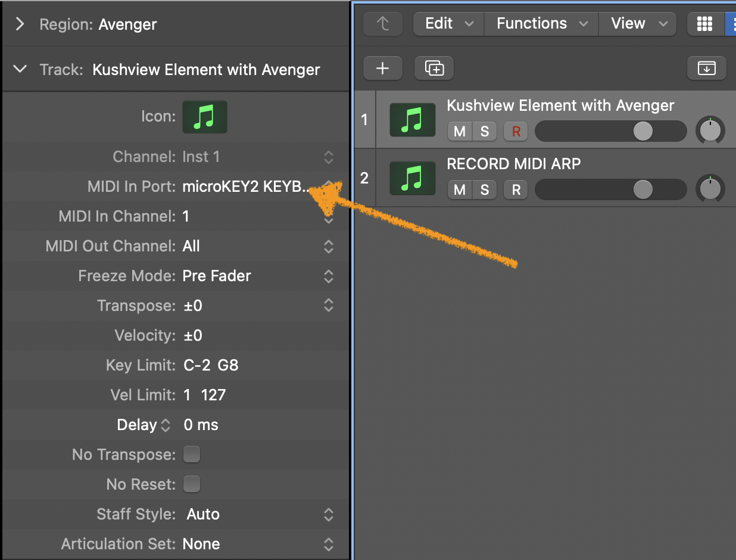Click the Vel Limit maximum value 127

pyautogui.click(x=213, y=395)
